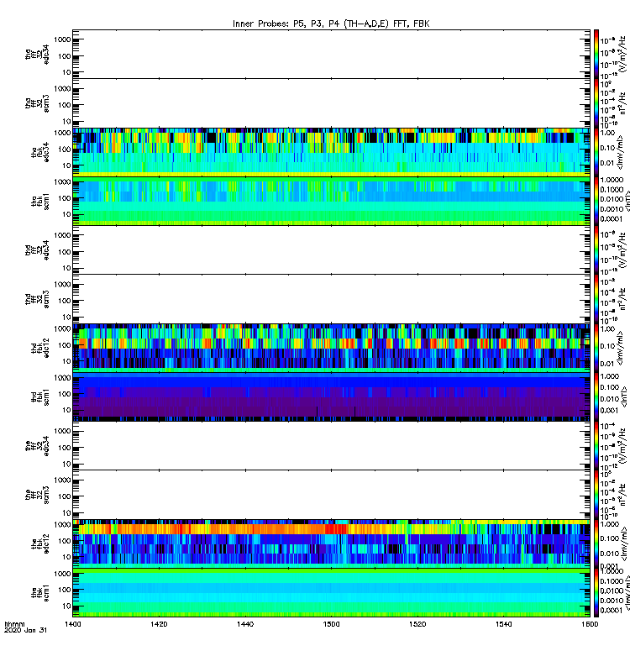Click the '2020 Jan 31' date label
This screenshot has height=672, width=630.
[x=26, y=630]
